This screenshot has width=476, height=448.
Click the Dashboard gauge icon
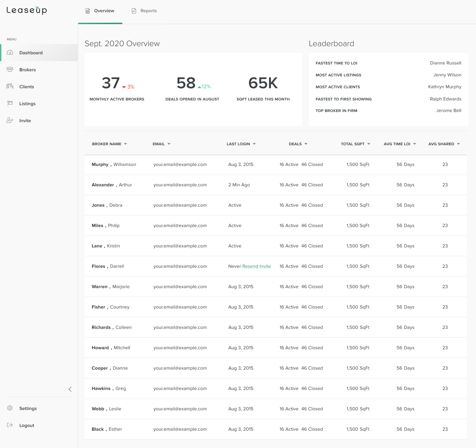(10, 53)
